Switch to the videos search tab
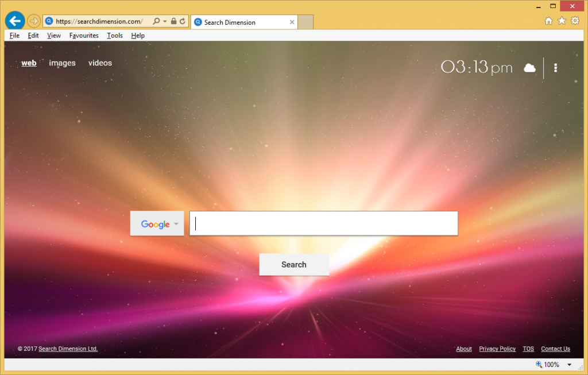 coord(100,63)
